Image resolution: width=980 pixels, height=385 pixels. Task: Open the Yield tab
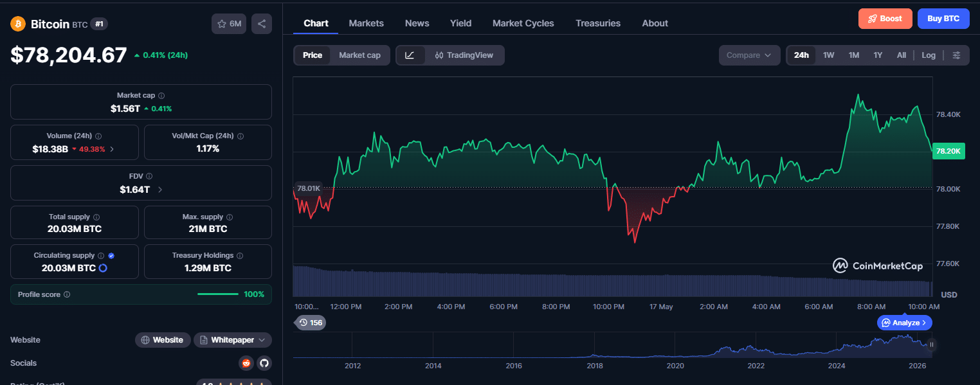[460, 23]
